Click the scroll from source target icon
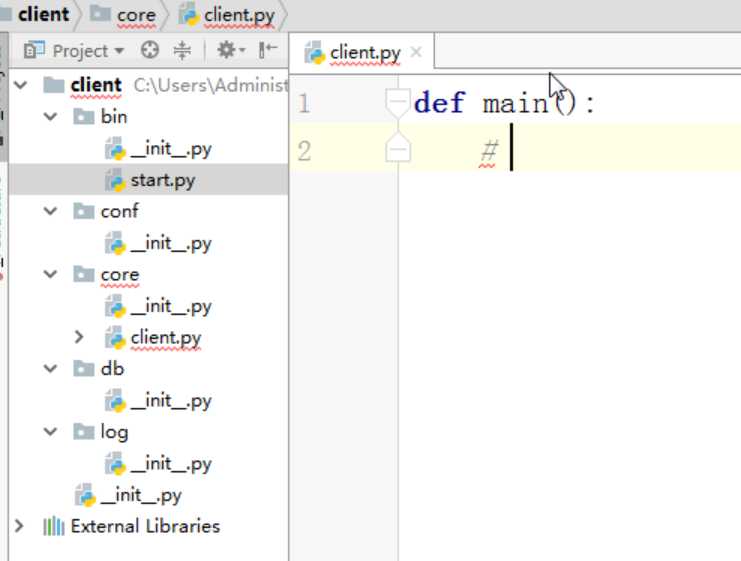Screen dimensions: 741x561 [150, 50]
